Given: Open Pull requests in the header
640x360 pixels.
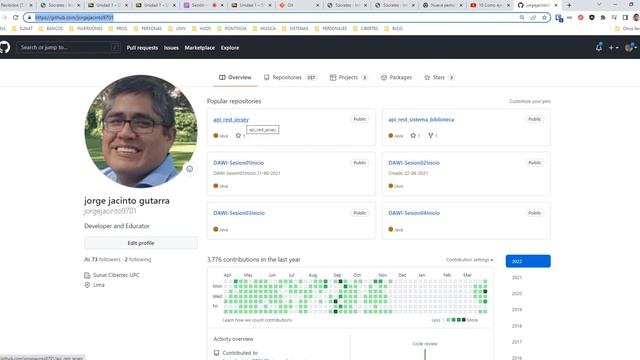Looking at the screenshot, I should click(x=142, y=48).
